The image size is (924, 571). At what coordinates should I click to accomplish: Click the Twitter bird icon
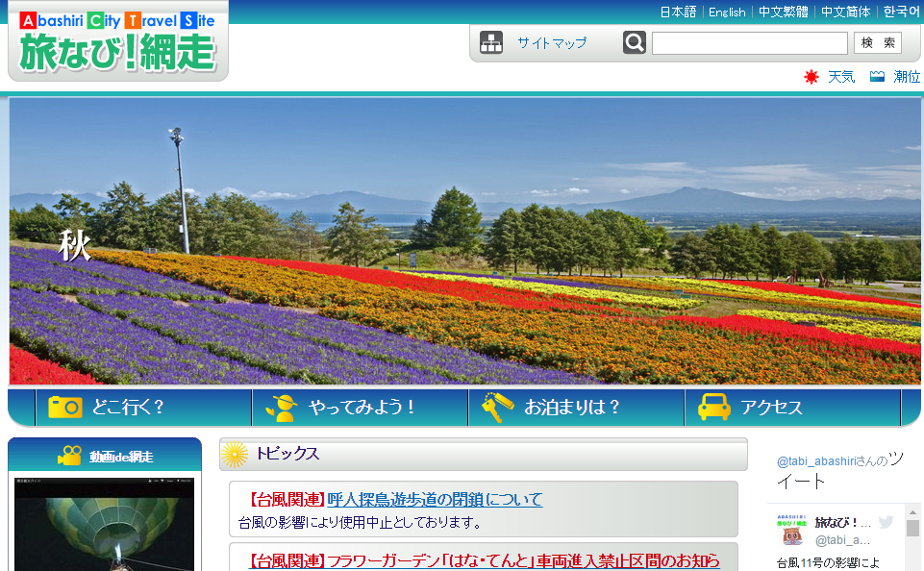pyautogui.click(x=886, y=522)
